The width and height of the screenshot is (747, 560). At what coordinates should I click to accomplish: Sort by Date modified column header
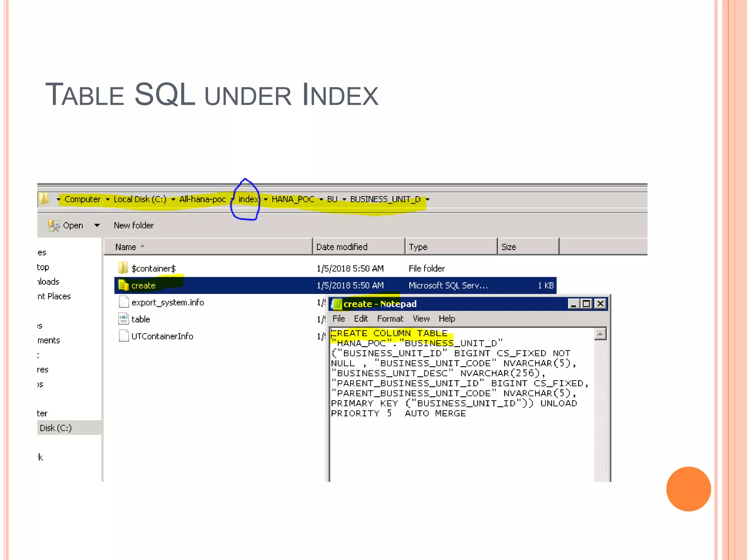point(359,247)
